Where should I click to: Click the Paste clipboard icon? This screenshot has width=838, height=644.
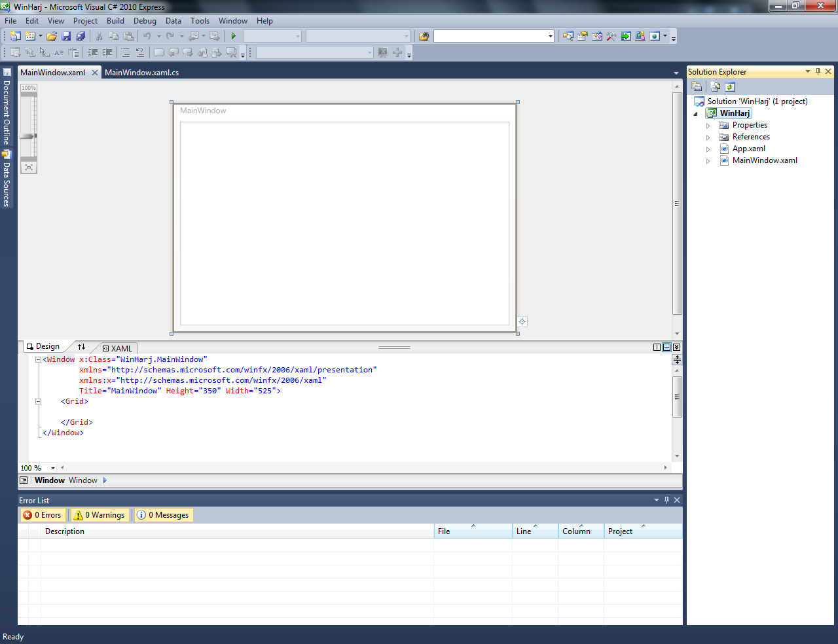pyautogui.click(x=128, y=36)
